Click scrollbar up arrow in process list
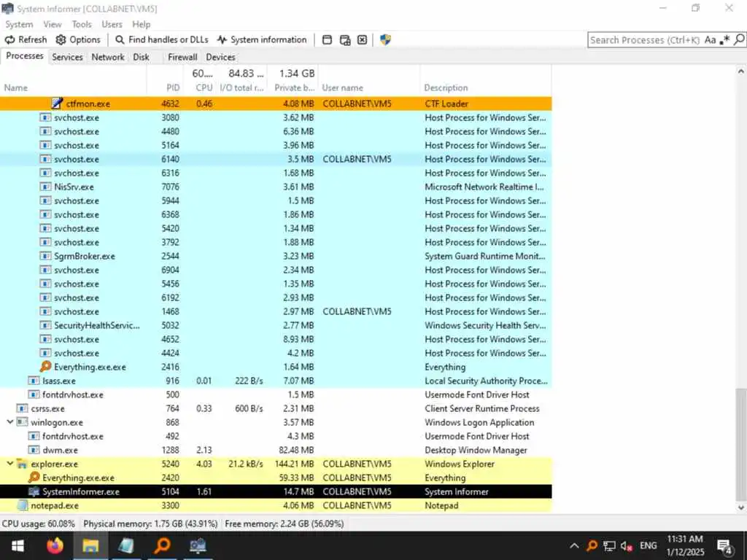The height and width of the screenshot is (560, 747). [740, 71]
